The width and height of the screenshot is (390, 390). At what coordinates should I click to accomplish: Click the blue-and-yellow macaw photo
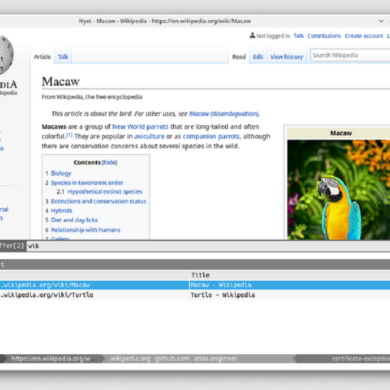pyautogui.click(x=339, y=189)
